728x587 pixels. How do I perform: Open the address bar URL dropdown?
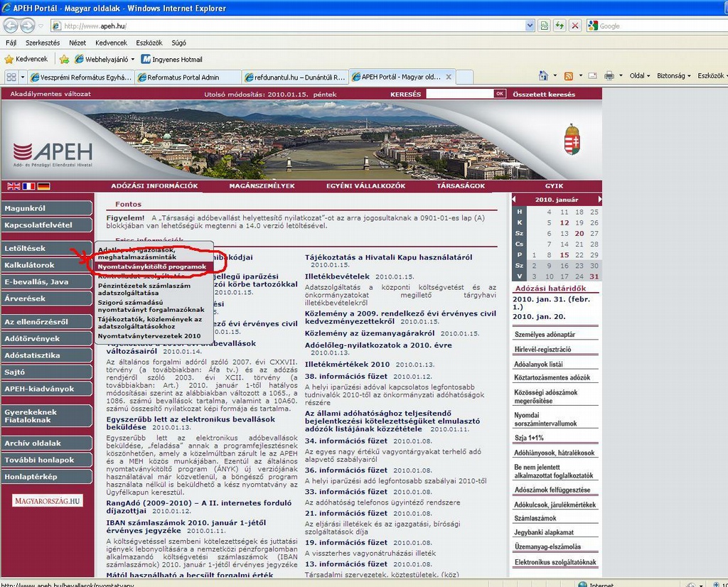coord(530,26)
